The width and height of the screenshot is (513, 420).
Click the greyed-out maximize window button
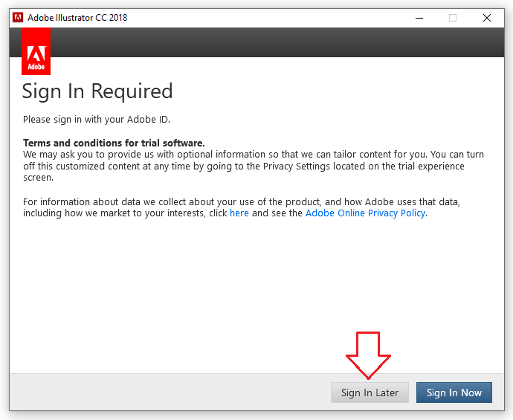pyautogui.click(x=453, y=18)
